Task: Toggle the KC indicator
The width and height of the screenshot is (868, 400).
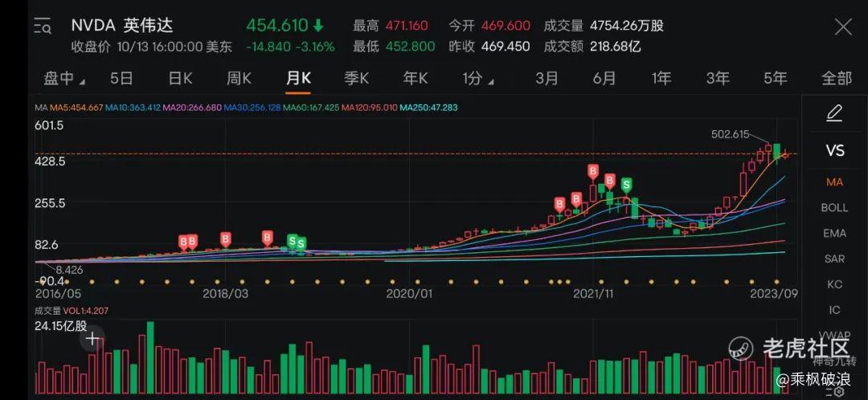Action: [x=834, y=284]
